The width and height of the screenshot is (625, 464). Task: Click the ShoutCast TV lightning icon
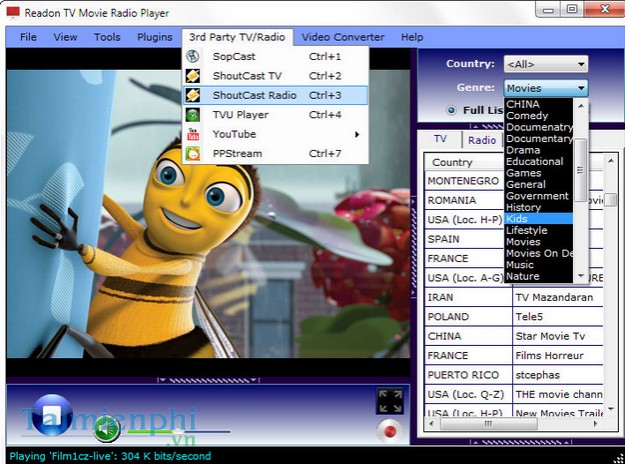pyautogui.click(x=193, y=76)
